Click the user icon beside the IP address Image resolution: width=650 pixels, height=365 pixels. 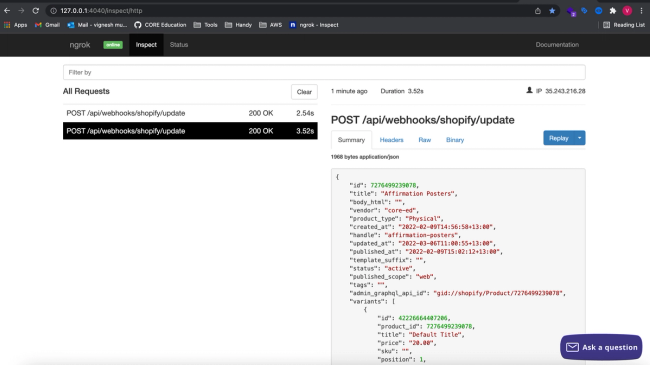[529, 90]
